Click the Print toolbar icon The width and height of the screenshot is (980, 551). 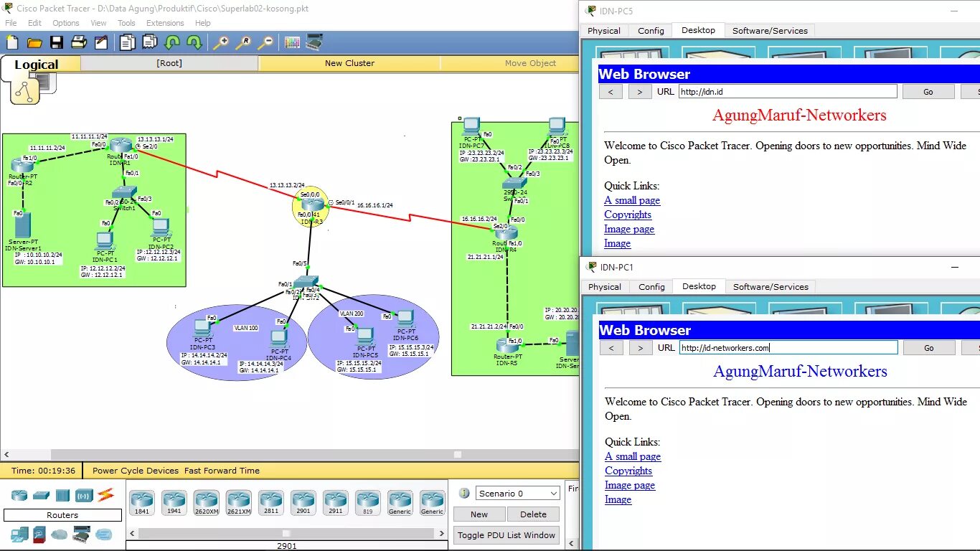[79, 43]
